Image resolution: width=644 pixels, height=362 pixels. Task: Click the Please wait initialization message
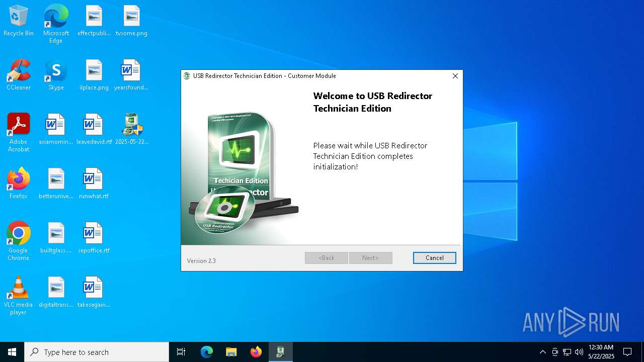point(370,156)
